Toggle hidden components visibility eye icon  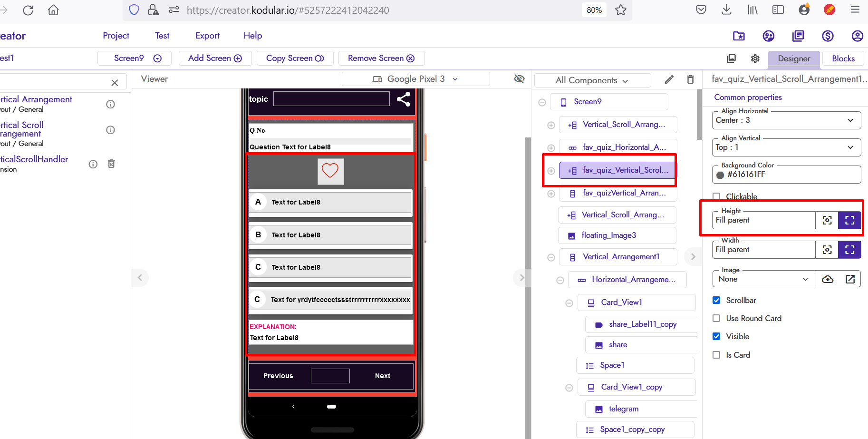519,79
